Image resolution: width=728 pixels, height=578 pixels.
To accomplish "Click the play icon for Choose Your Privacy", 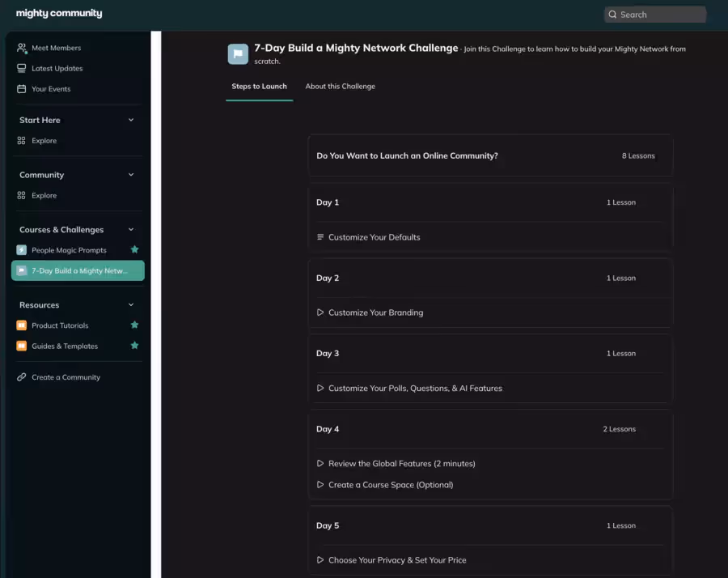I will pos(320,560).
